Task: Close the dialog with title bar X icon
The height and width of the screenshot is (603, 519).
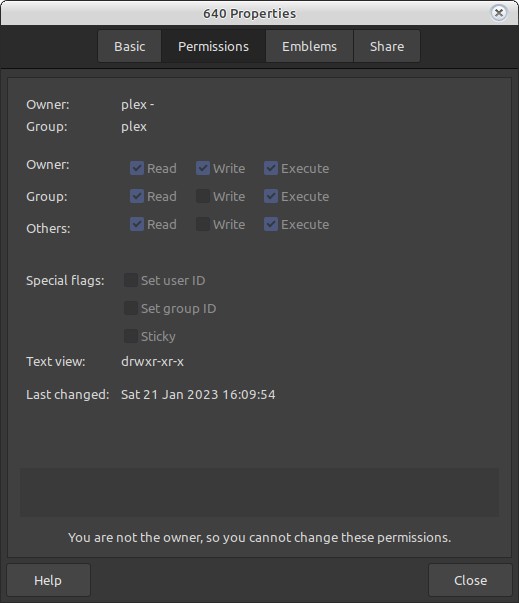Action: click(x=499, y=13)
